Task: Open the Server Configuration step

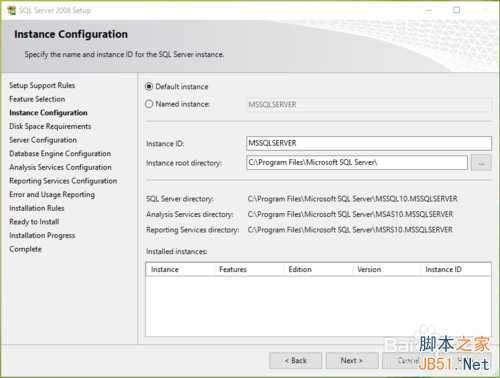Action: pyautogui.click(x=43, y=140)
